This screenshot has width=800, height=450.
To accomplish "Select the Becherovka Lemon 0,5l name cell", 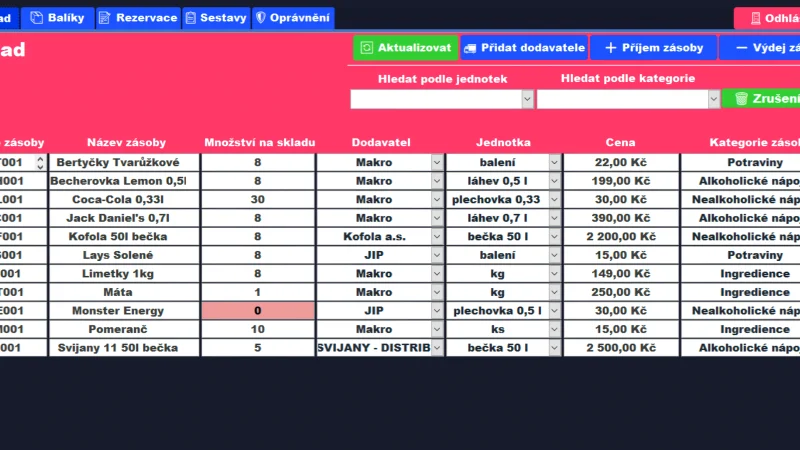I will [124, 181].
